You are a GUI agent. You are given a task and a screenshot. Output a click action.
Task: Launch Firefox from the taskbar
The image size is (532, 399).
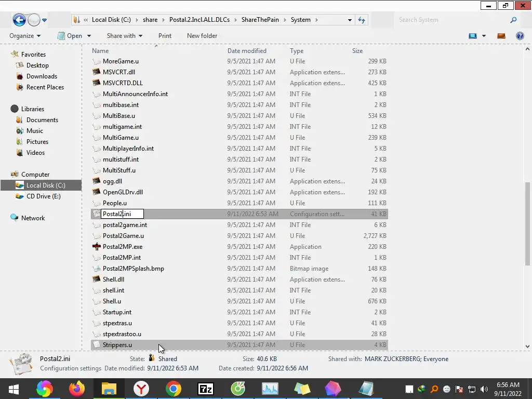[77, 389]
